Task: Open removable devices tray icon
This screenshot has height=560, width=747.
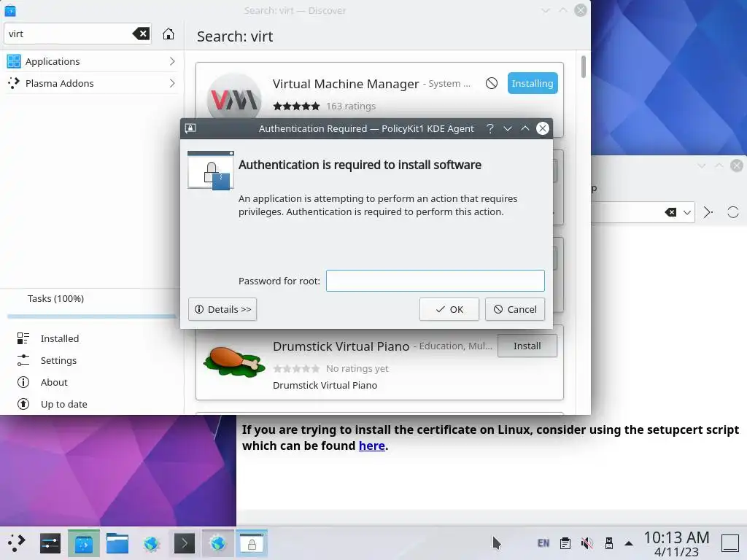Action: coord(609,542)
